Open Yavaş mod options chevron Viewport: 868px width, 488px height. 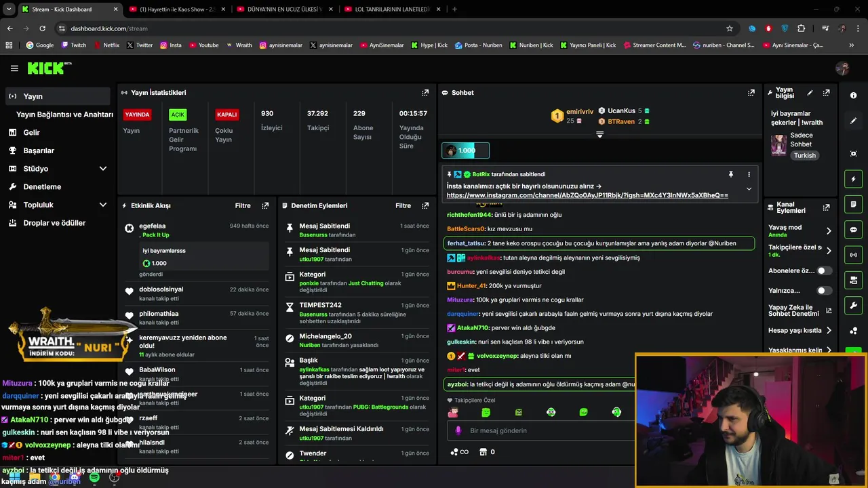click(x=829, y=231)
